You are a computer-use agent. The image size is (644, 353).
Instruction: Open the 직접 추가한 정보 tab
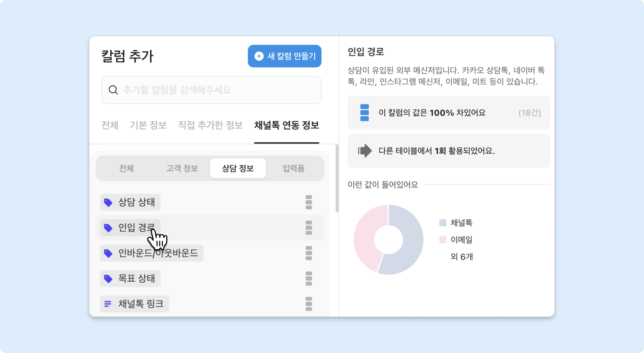click(x=210, y=125)
